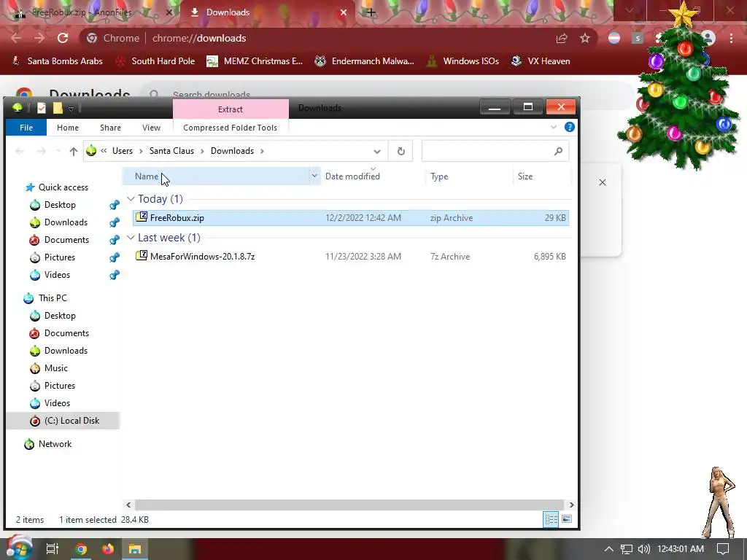Open the Windows ISOs bookmark

pyautogui.click(x=463, y=61)
